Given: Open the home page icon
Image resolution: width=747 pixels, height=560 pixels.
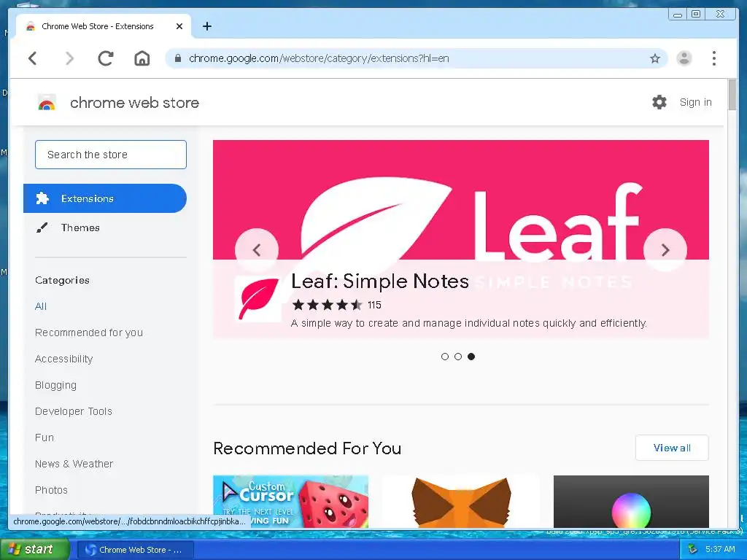Looking at the screenshot, I should 142,58.
